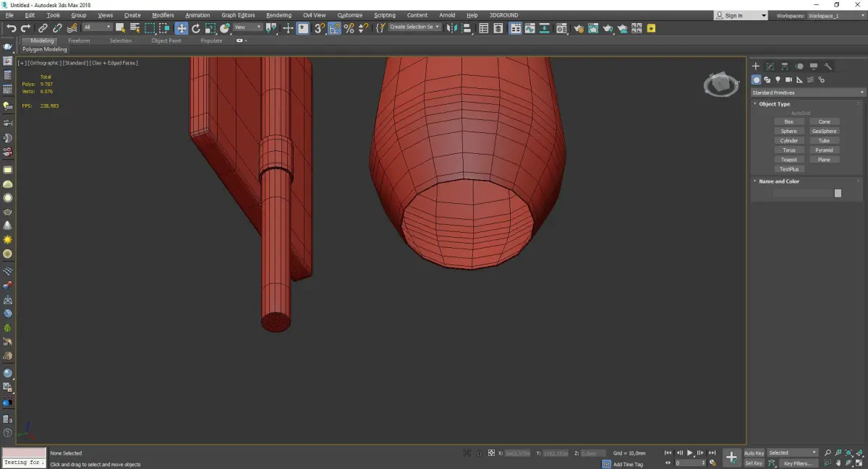Activate the Rotate tool

click(195, 28)
